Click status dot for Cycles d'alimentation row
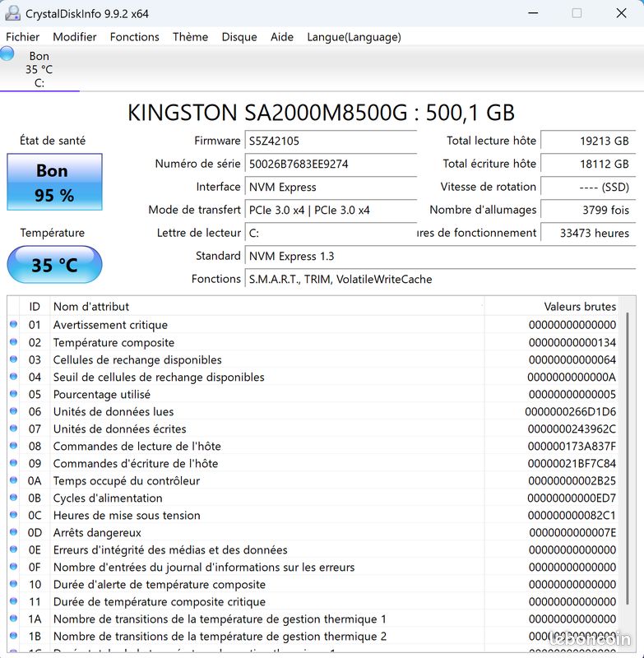The height and width of the screenshot is (658, 644). 13,498
